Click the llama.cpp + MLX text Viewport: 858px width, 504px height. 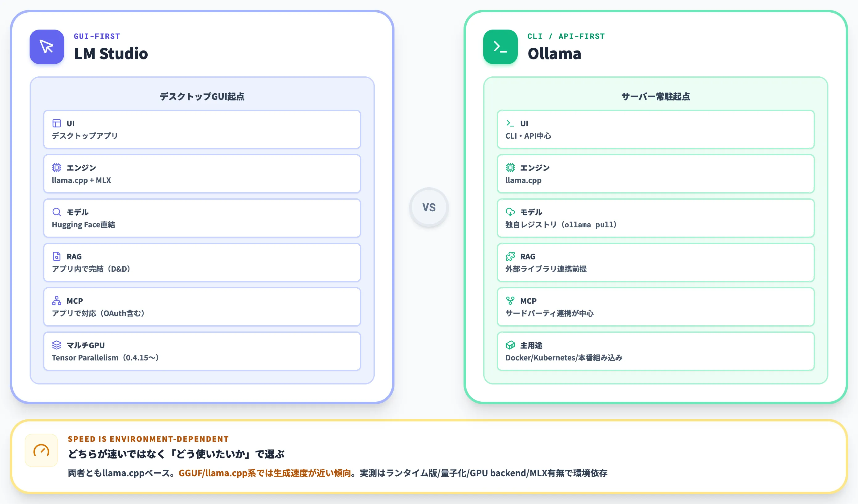[x=81, y=180]
